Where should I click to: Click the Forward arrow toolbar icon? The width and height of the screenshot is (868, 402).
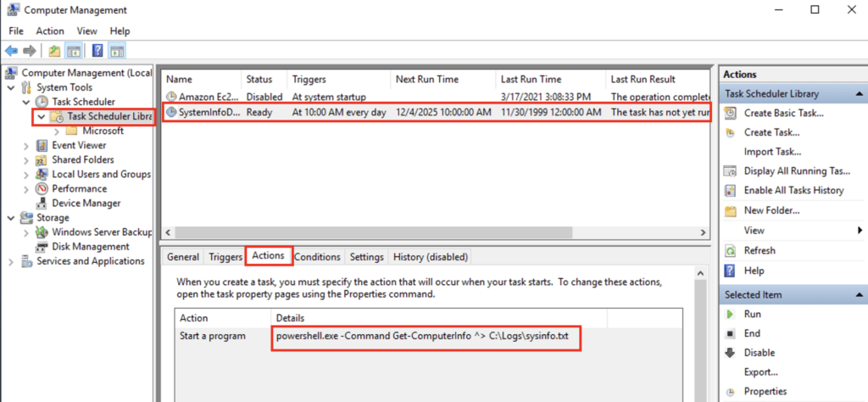point(30,51)
